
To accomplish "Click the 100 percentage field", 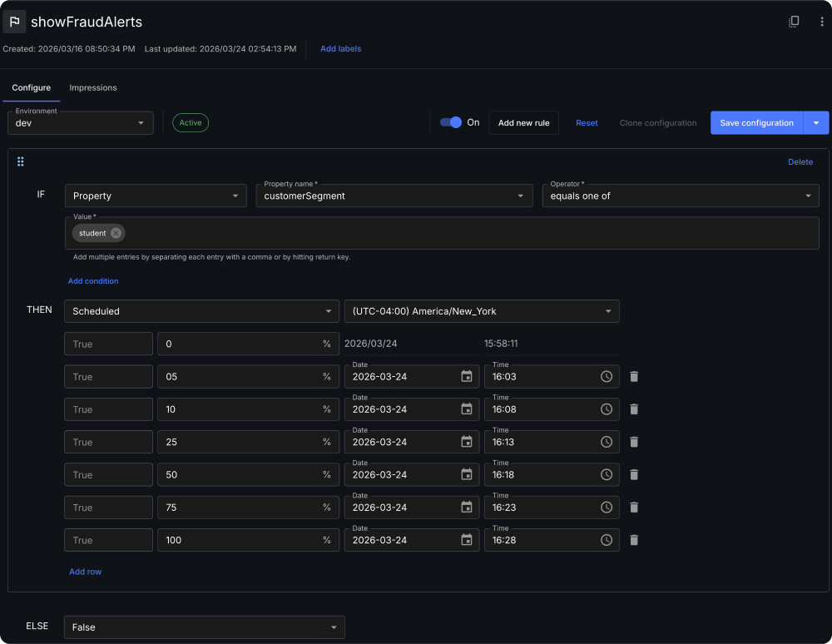I will 248,540.
